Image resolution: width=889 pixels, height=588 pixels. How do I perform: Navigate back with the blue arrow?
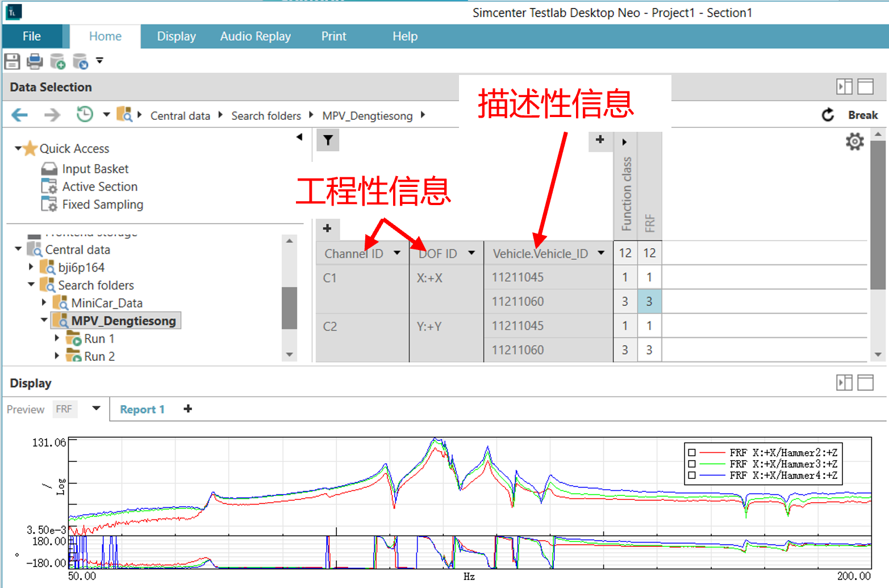coord(20,115)
